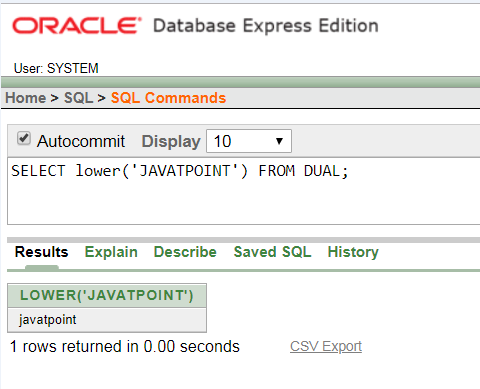Switch to the Results tab
480x389 pixels.
point(42,252)
